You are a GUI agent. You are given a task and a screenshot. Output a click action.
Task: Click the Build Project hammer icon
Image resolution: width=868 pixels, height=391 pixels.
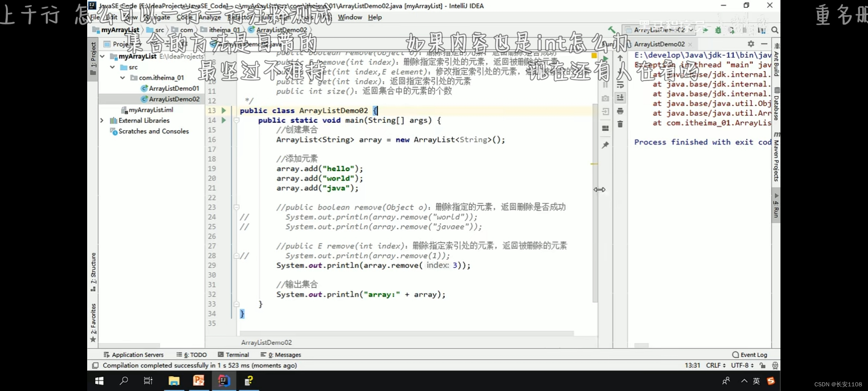coord(612,30)
